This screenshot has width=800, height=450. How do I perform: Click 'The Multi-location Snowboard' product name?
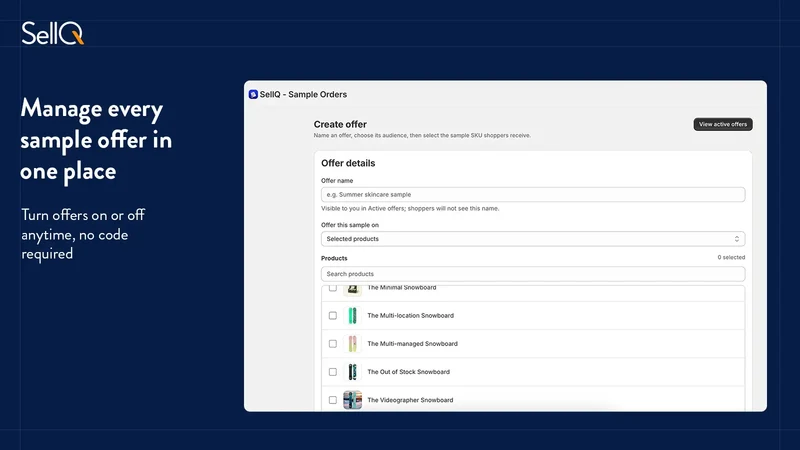tap(410, 316)
